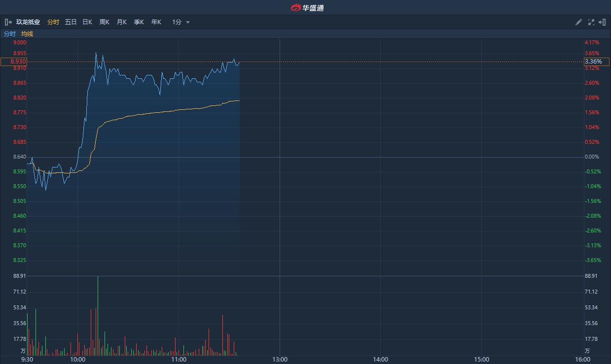This screenshot has height=364, width=611.
Task: Show the 年K yearly candlestick view
Action: coord(156,22)
